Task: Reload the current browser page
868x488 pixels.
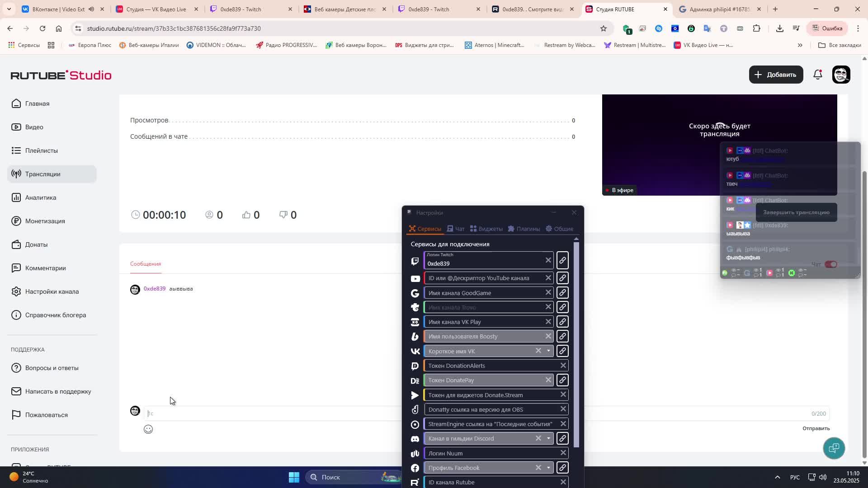Action: pyautogui.click(x=42, y=28)
